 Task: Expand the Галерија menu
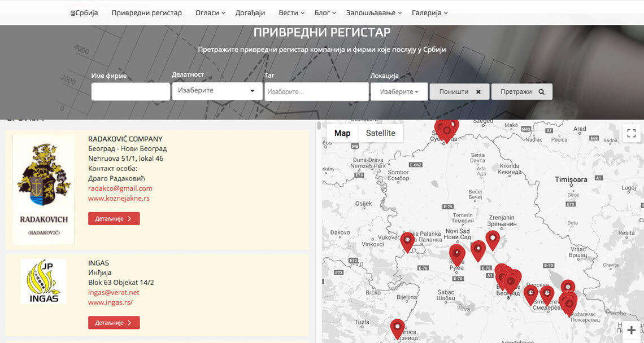[x=429, y=13]
